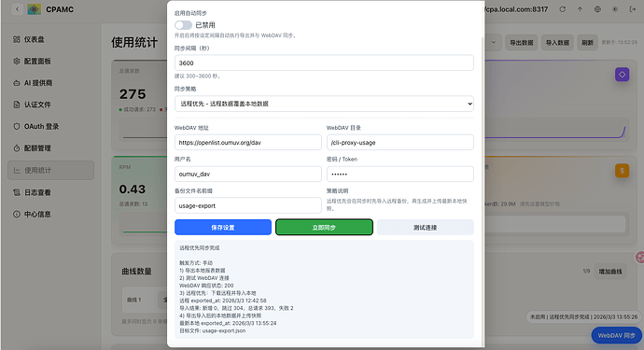644x350 pixels.
Task: Click the purple diamond card icon
Action: 622,75
